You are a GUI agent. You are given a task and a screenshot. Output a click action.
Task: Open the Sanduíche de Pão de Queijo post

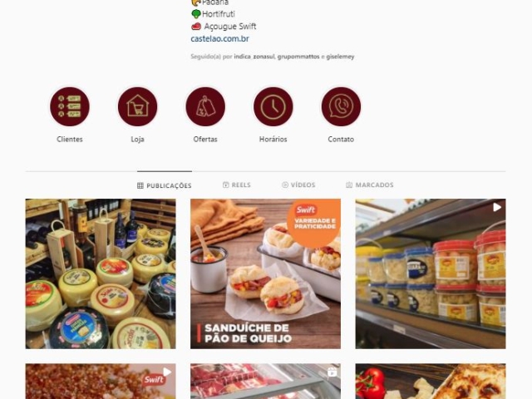click(x=265, y=273)
